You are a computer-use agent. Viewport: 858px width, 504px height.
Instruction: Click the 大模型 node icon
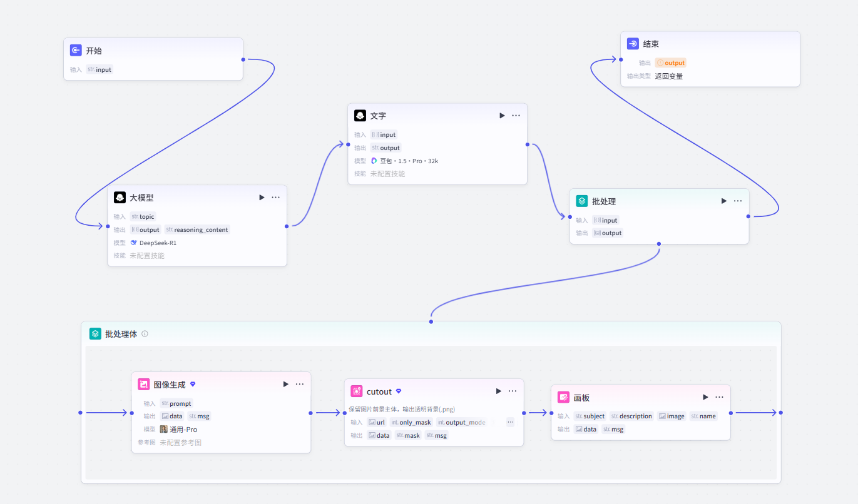coord(120,198)
